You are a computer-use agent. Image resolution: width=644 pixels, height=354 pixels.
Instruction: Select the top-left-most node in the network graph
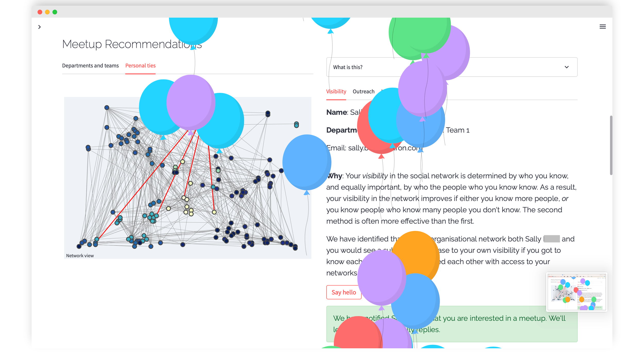coord(107,107)
